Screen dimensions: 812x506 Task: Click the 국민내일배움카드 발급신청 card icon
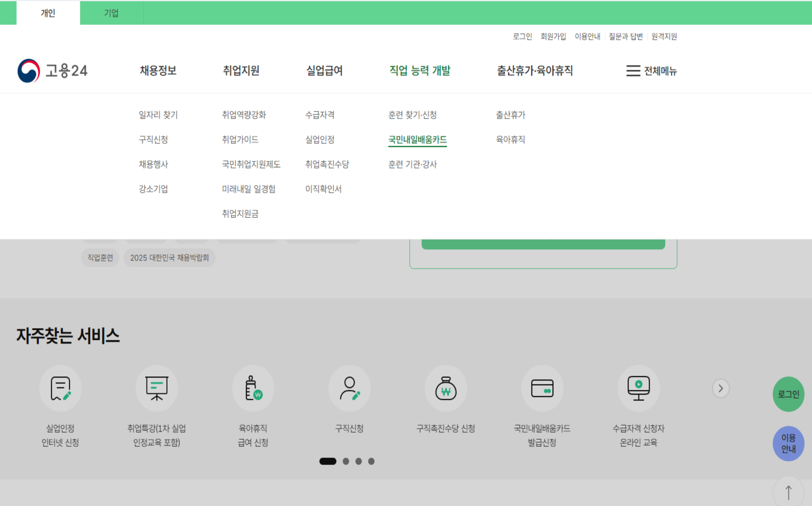[x=542, y=388]
